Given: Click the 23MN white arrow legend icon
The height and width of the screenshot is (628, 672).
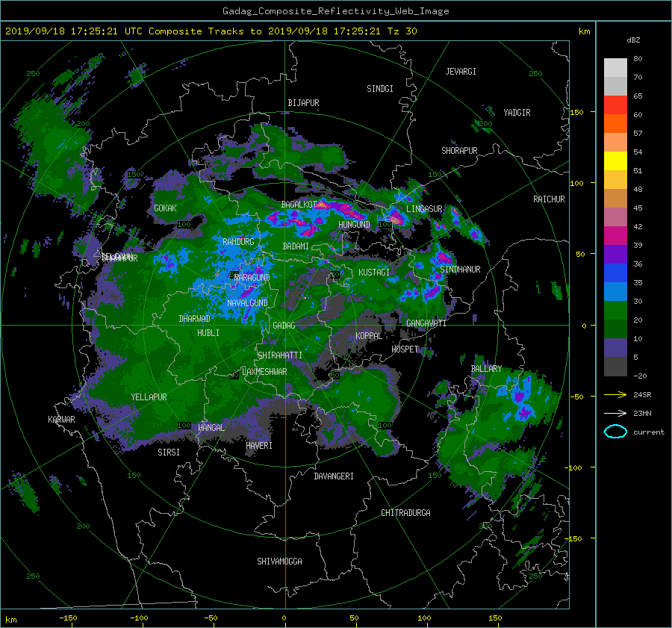Looking at the screenshot, I should click(x=615, y=413).
